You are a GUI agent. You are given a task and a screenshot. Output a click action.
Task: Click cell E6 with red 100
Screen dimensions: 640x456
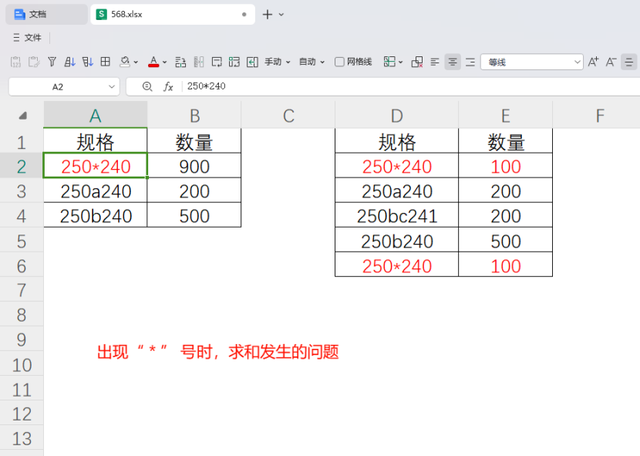pos(506,266)
